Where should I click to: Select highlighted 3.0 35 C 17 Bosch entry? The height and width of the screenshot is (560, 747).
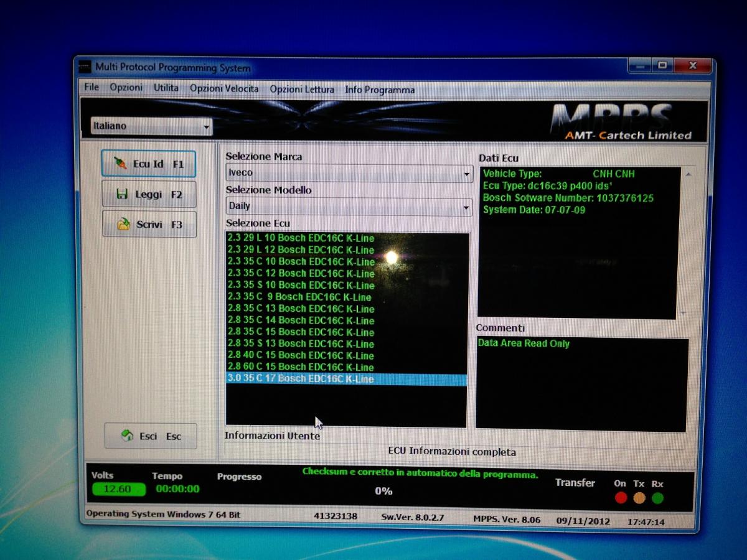[346, 379]
